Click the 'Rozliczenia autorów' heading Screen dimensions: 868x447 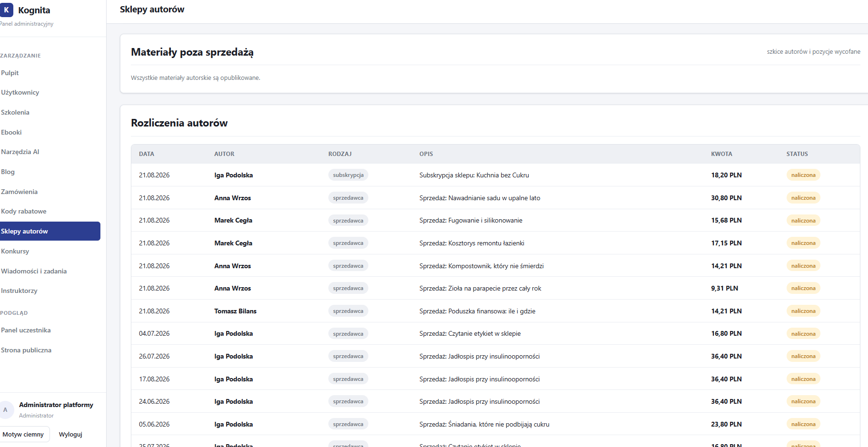[x=179, y=123]
